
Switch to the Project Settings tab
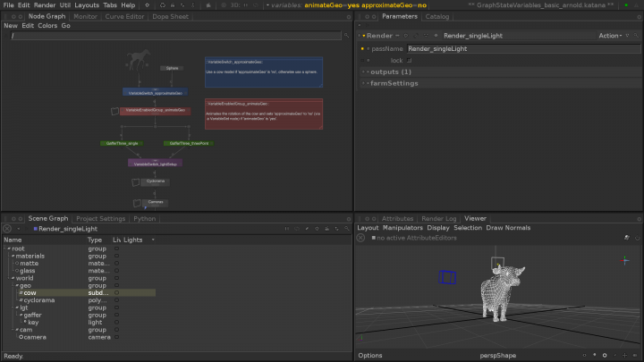[100, 218]
